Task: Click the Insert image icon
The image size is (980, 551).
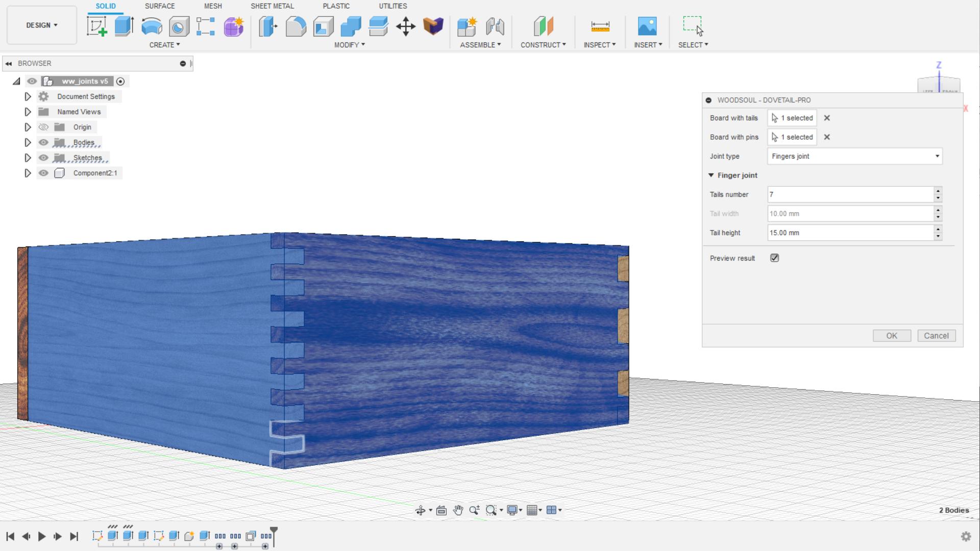Action: pos(647,26)
